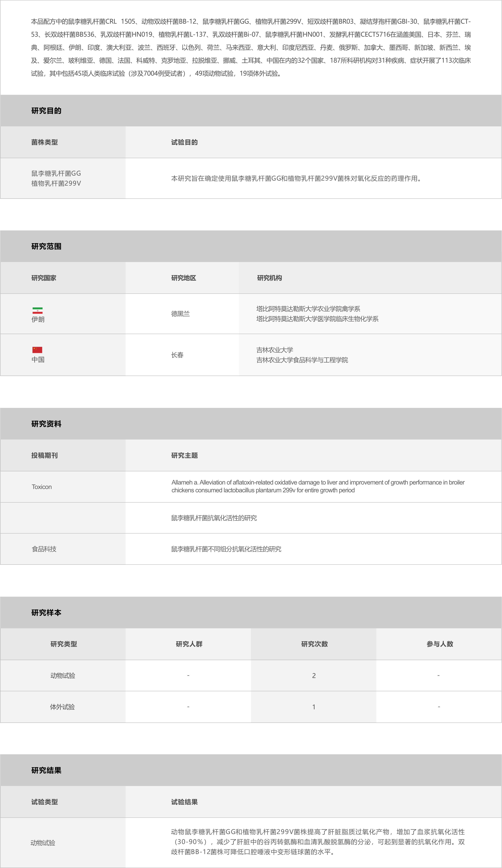Click 鼠李糖乳杆菌不同组分抗氧化活性的研究 topic
The image size is (502, 868).
tap(226, 549)
